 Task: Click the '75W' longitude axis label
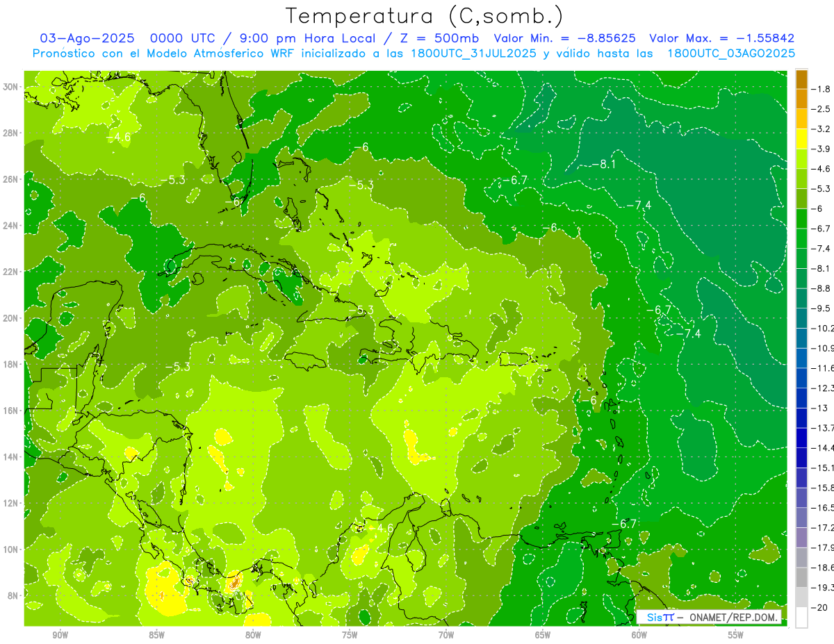[350, 635]
